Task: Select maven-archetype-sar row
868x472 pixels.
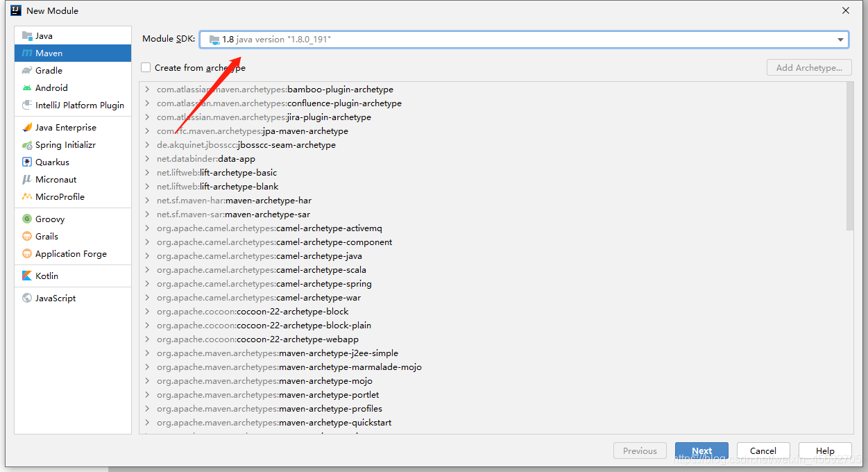Action: click(x=496, y=214)
